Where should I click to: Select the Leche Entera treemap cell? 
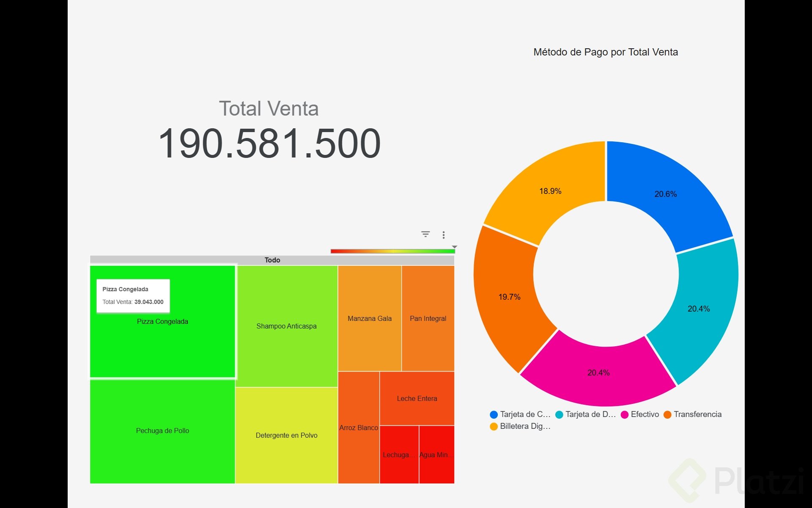417,398
